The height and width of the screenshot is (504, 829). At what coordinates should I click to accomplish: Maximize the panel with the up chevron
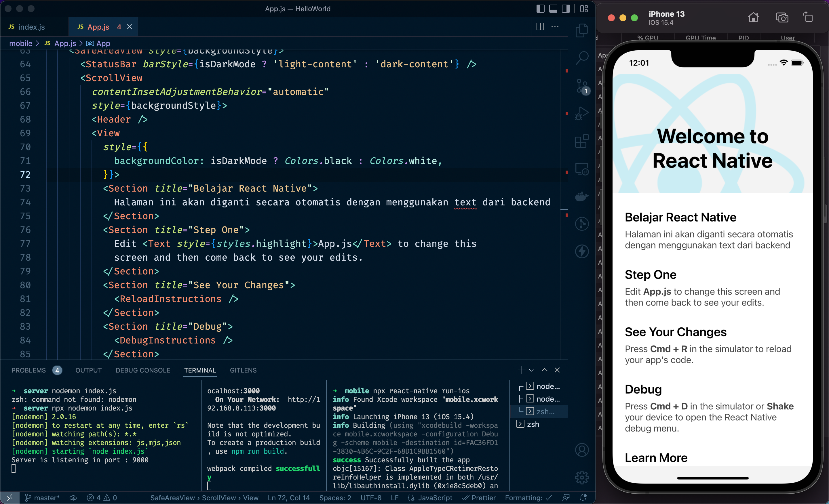(x=544, y=370)
